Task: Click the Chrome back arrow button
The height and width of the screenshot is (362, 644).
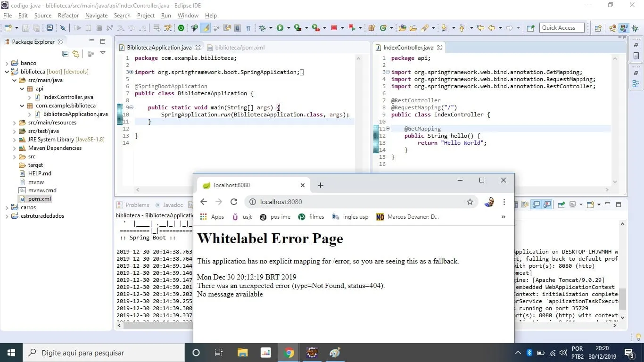Action: [x=204, y=202]
